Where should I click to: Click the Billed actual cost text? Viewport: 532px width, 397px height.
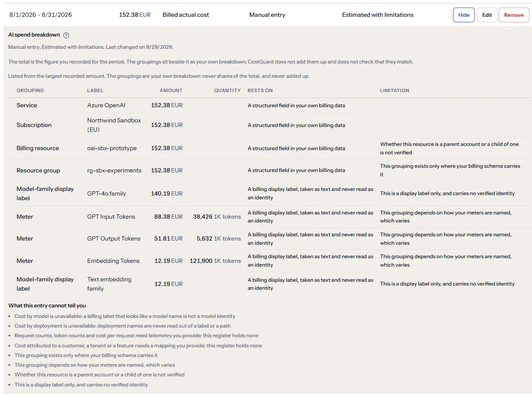click(186, 15)
